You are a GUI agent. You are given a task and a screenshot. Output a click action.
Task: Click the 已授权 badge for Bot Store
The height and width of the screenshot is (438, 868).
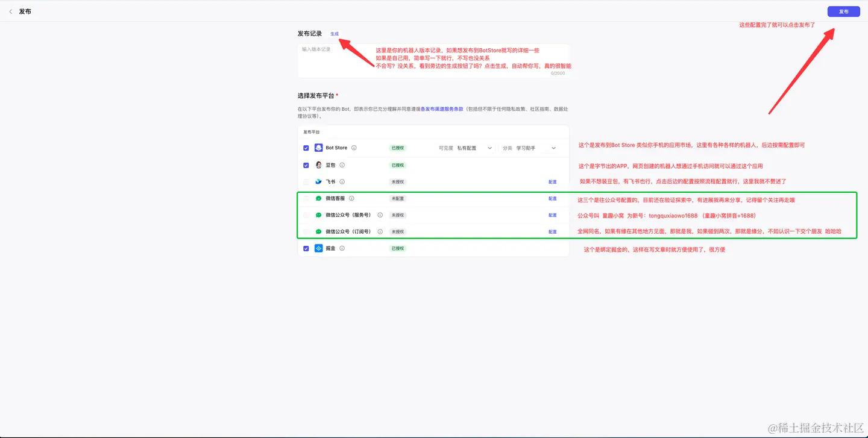coord(398,148)
